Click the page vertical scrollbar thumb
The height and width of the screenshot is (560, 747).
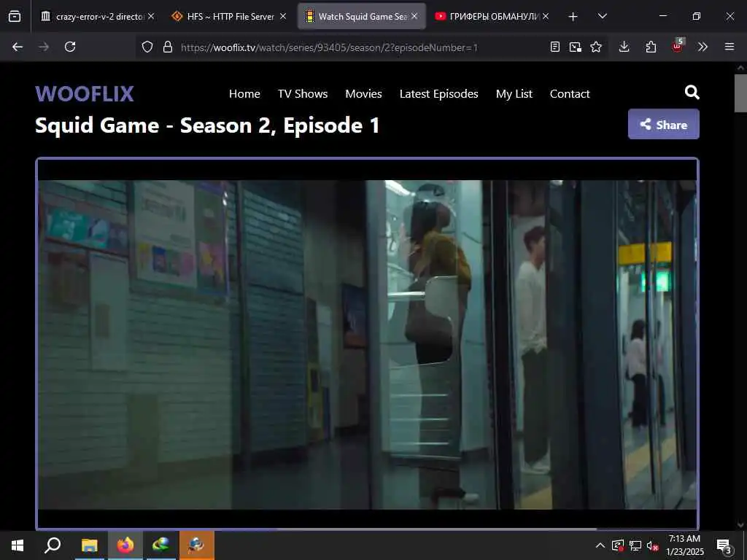[740, 93]
